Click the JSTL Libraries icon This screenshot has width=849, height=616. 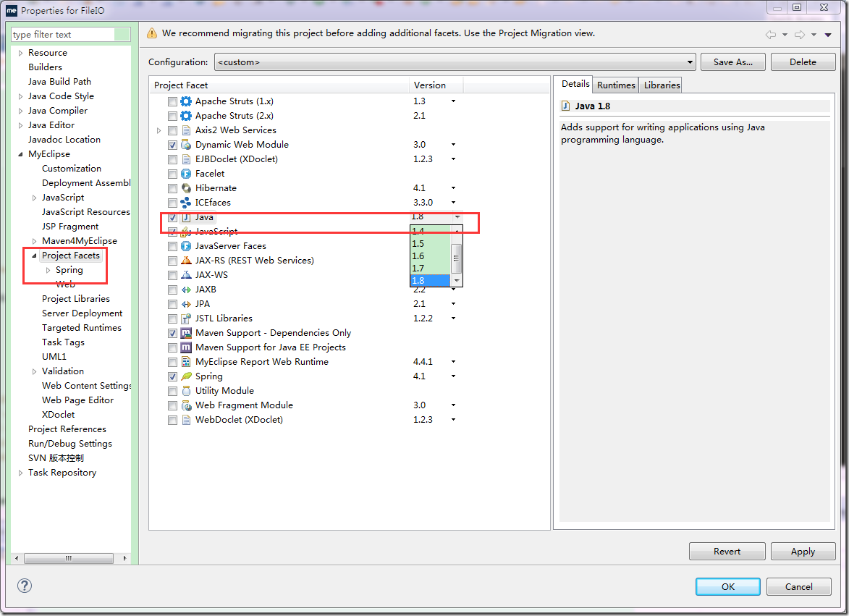tap(186, 318)
